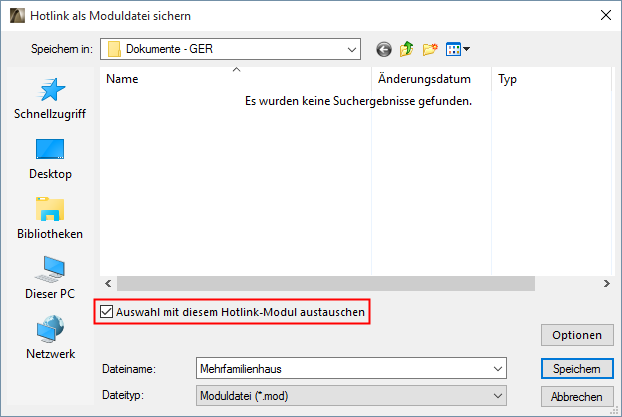The image size is (622, 417).
Task: Click the Speichern button
Action: tap(577, 369)
